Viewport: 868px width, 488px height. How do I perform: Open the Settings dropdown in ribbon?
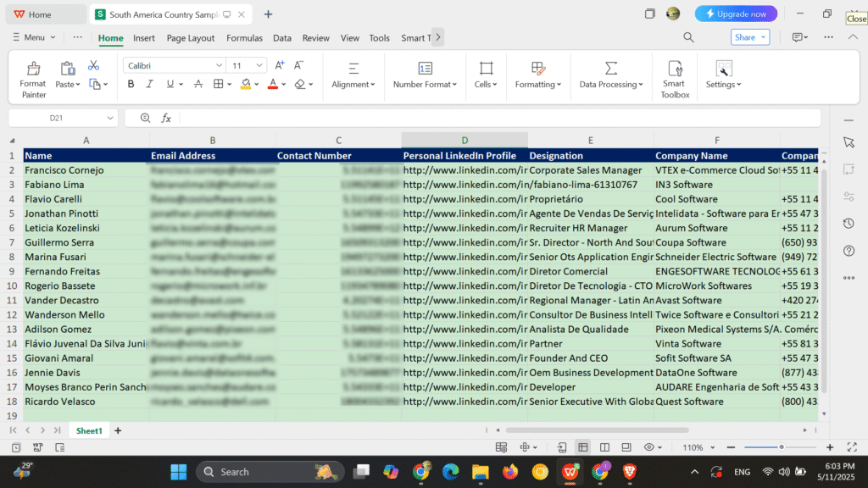pyautogui.click(x=723, y=75)
